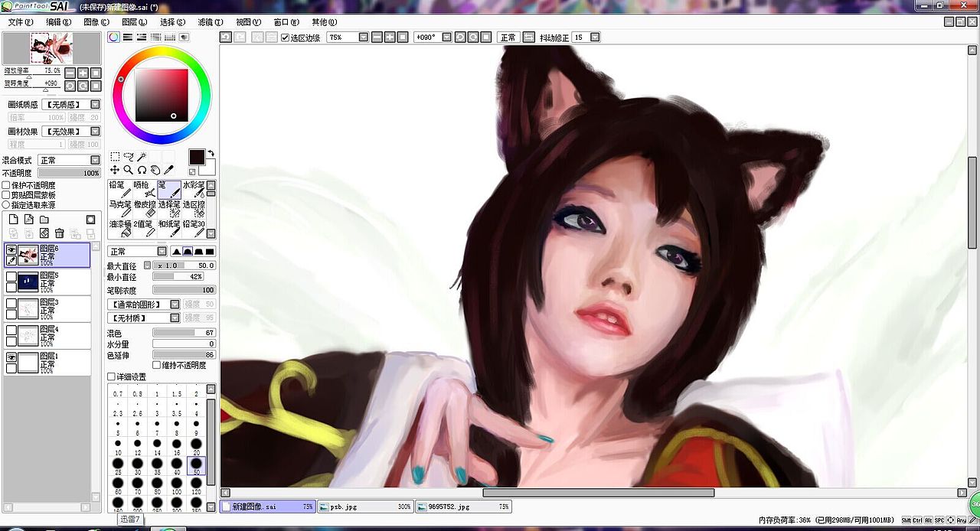Select the 铅笔 pencil tool
The height and width of the screenshot is (531, 980).
119,189
